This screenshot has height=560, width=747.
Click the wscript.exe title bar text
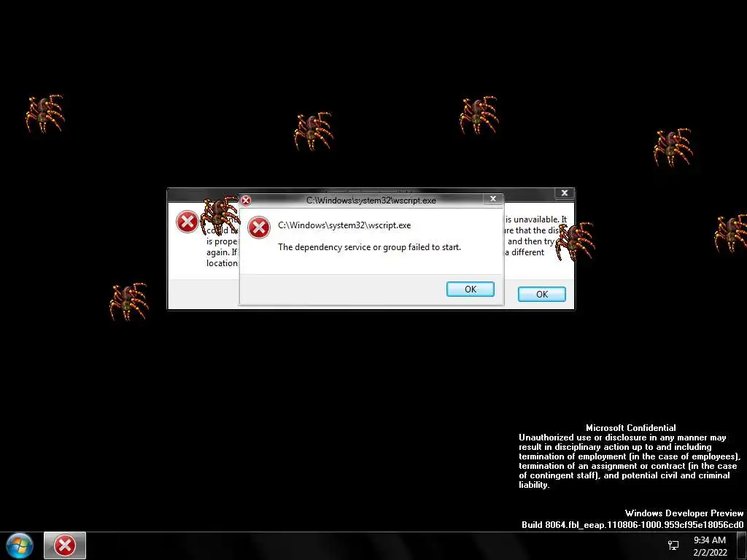(371, 201)
